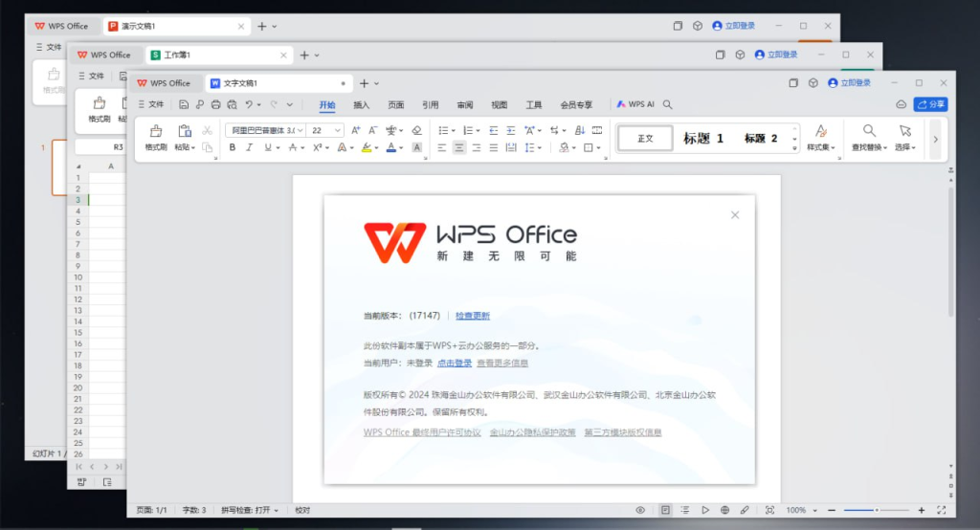Increase font size with the A+ icon
The height and width of the screenshot is (530, 980).
[x=355, y=130]
